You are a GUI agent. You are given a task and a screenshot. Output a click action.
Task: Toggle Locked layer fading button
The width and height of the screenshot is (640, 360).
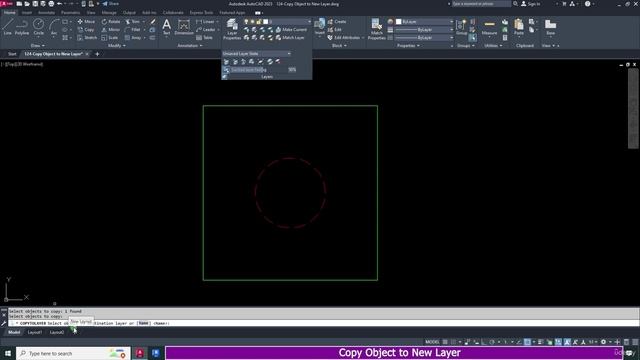click(x=226, y=70)
